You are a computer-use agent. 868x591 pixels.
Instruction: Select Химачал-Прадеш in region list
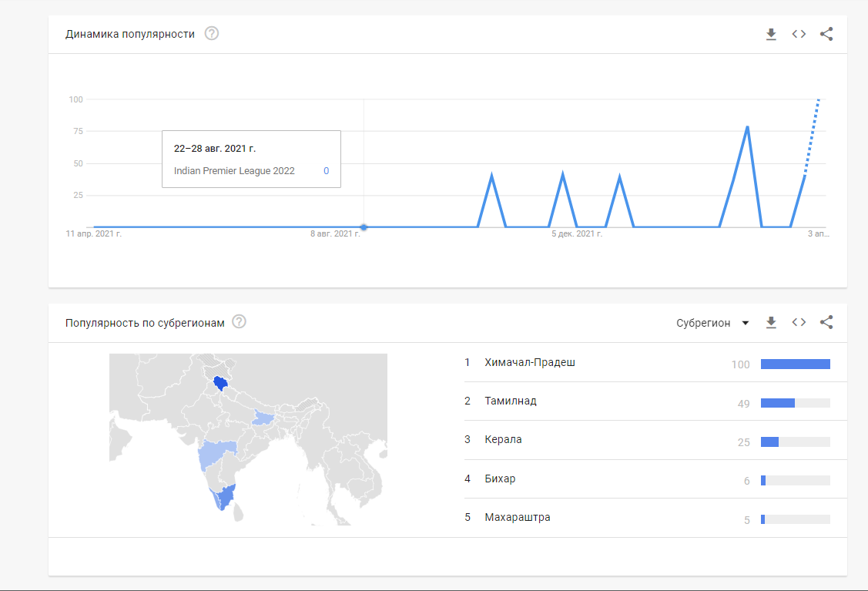(647, 363)
